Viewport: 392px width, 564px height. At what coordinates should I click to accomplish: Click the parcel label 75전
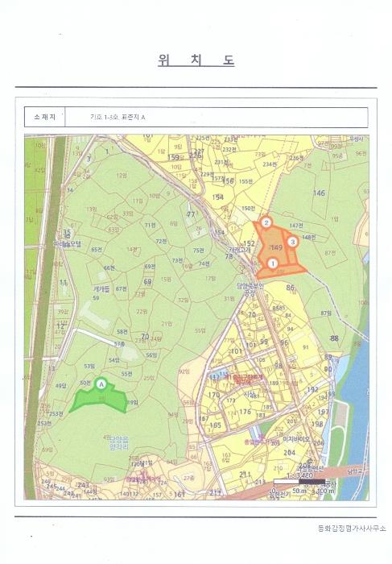click(198, 251)
